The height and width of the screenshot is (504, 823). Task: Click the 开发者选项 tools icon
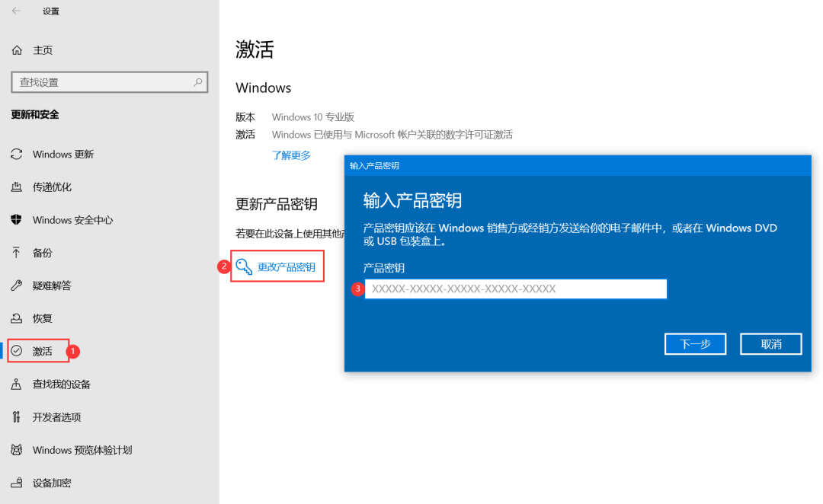[17, 417]
